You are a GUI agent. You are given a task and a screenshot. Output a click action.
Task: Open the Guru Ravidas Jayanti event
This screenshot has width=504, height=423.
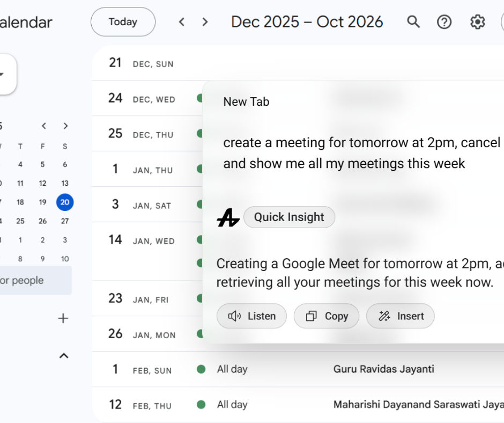[x=383, y=369]
